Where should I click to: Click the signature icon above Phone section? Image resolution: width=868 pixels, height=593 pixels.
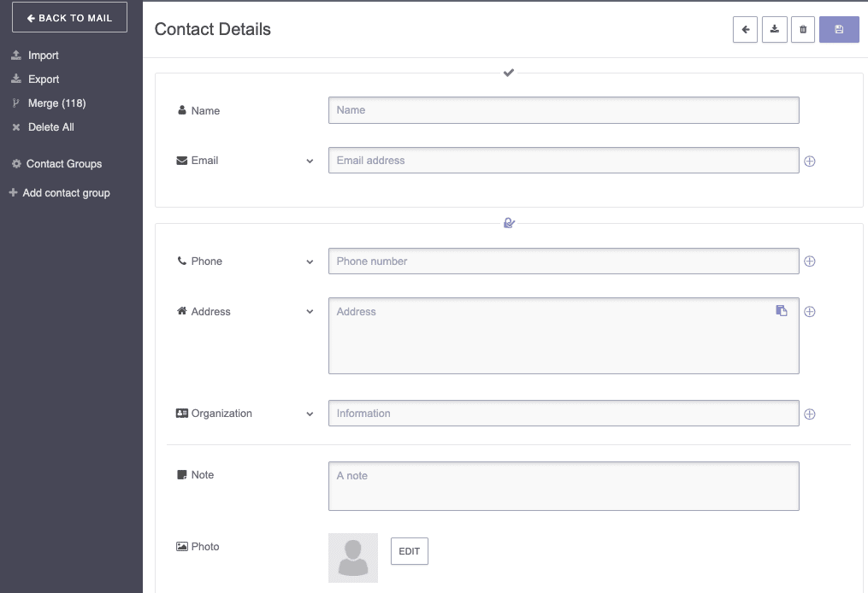click(x=510, y=223)
